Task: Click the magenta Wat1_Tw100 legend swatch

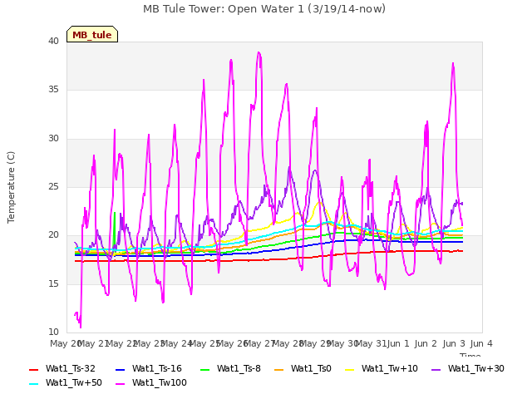Action: pyautogui.click(x=120, y=383)
